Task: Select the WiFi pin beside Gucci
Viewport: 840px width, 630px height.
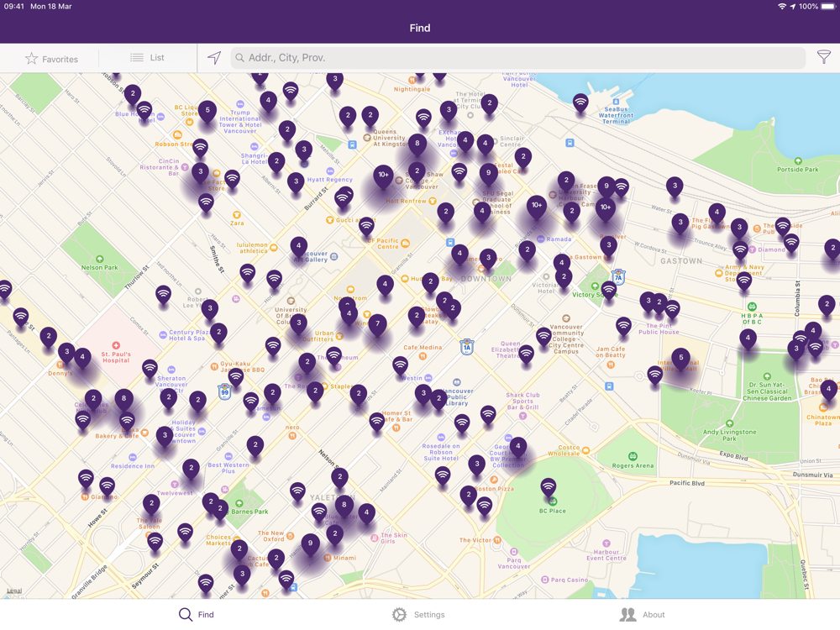Action: tap(366, 228)
